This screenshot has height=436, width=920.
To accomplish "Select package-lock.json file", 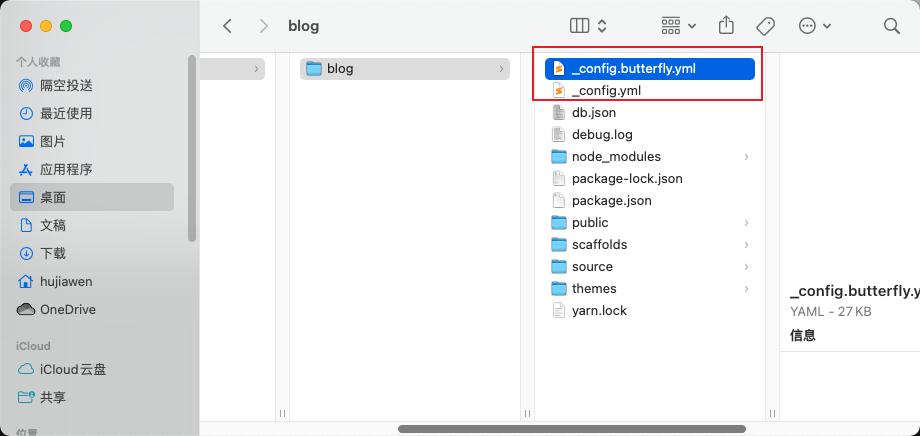I will coord(650,178).
